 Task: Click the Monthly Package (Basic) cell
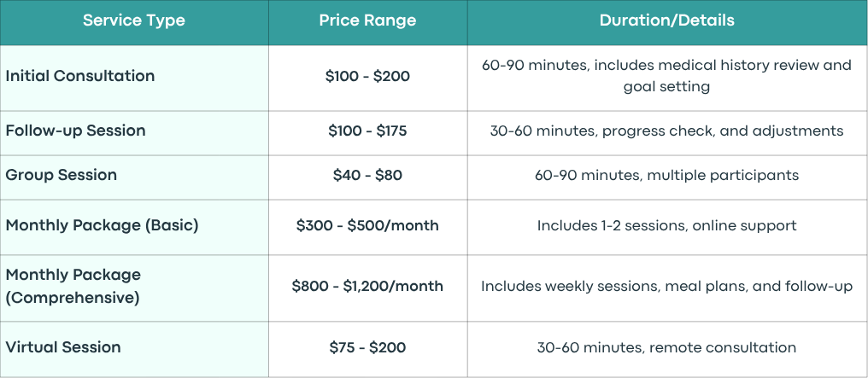pos(134,227)
